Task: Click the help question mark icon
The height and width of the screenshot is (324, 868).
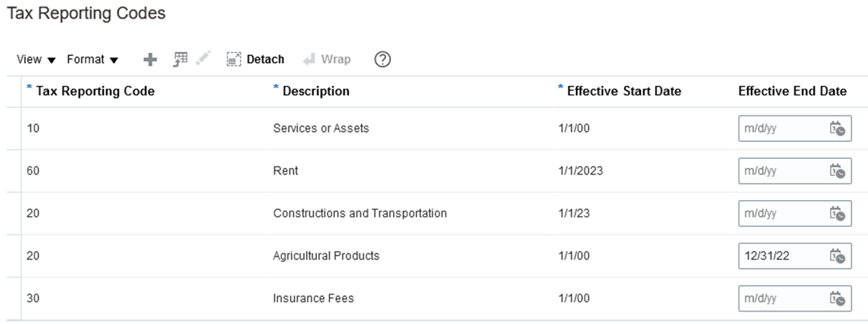Action: click(381, 60)
